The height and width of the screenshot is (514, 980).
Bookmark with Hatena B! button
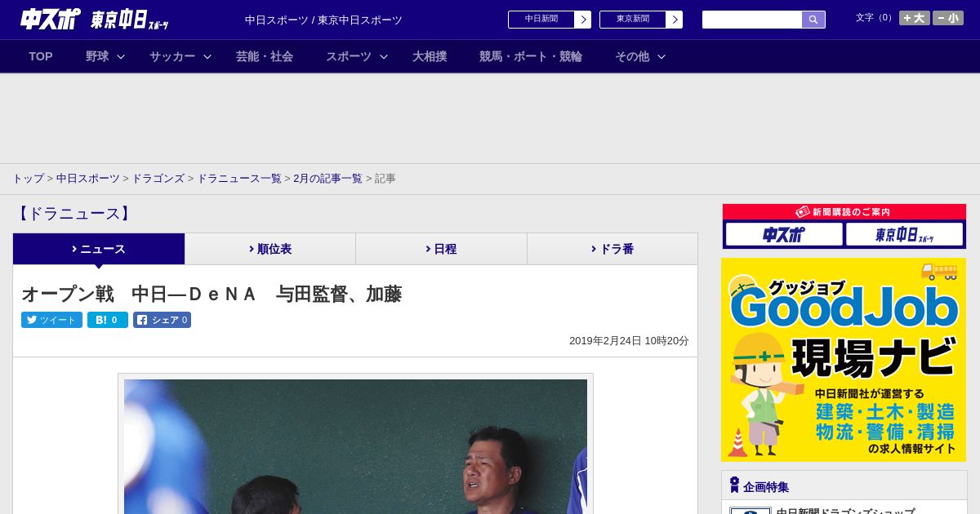click(x=108, y=320)
